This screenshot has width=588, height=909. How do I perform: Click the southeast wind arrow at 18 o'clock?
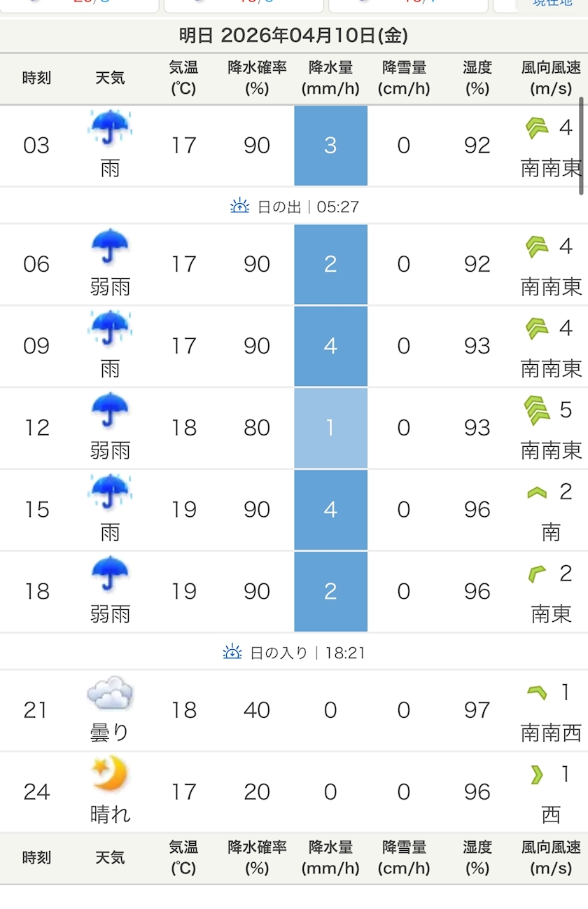click(537, 574)
